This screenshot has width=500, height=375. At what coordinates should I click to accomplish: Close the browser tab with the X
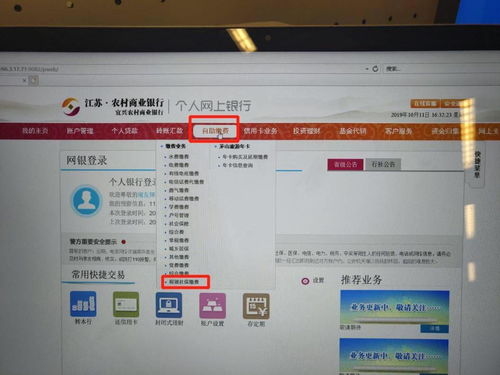24,80
